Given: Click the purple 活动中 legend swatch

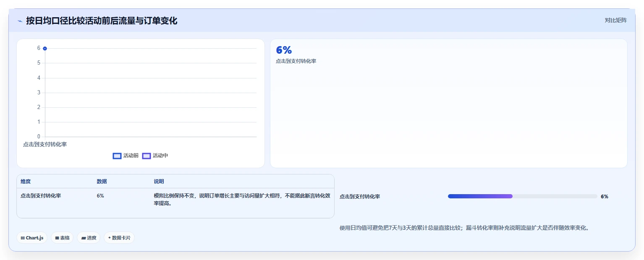Looking at the screenshot, I should point(147,156).
